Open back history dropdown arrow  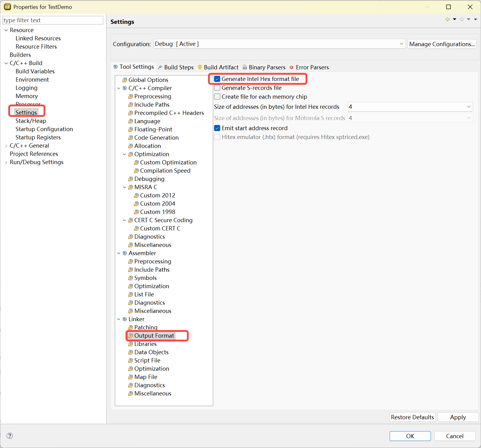(455, 19)
